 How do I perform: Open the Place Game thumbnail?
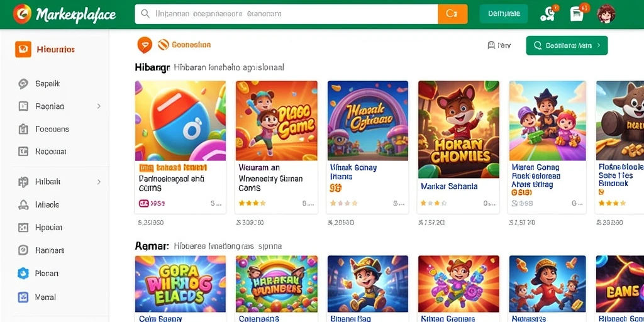coord(277,120)
